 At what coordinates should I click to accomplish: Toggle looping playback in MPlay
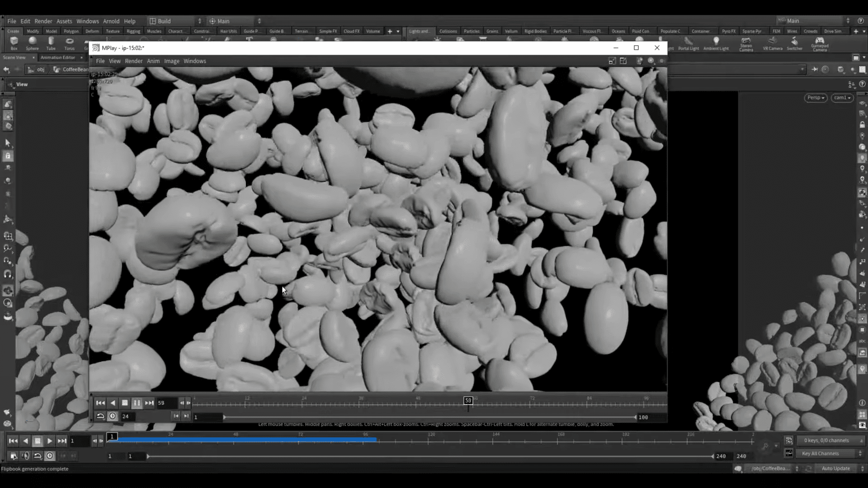click(100, 416)
